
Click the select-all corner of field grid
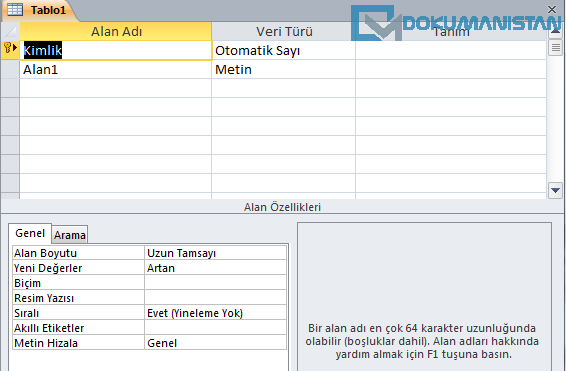coord(10,32)
